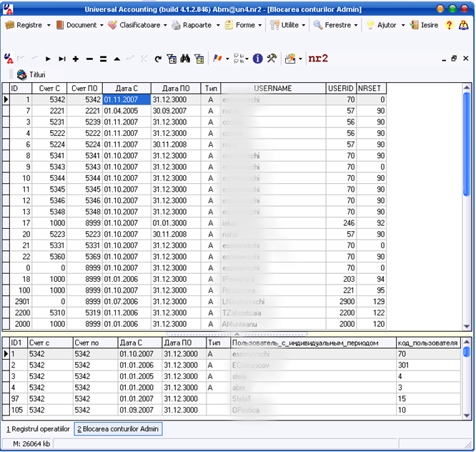Image resolution: width=476 pixels, height=452 pixels.
Task: Select the cell 2221 in Счет С column
Action: [x=49, y=111]
